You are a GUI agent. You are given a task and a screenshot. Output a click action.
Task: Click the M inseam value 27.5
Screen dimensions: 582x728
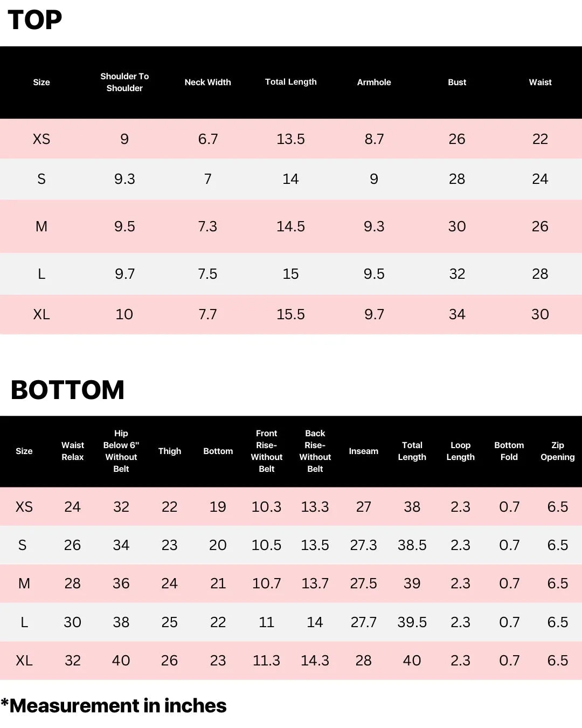[364, 583]
